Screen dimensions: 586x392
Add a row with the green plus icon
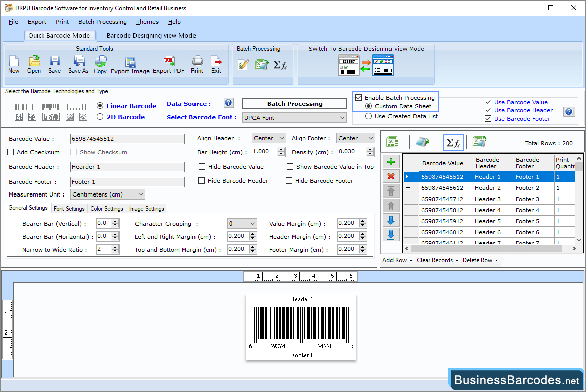[x=391, y=162]
